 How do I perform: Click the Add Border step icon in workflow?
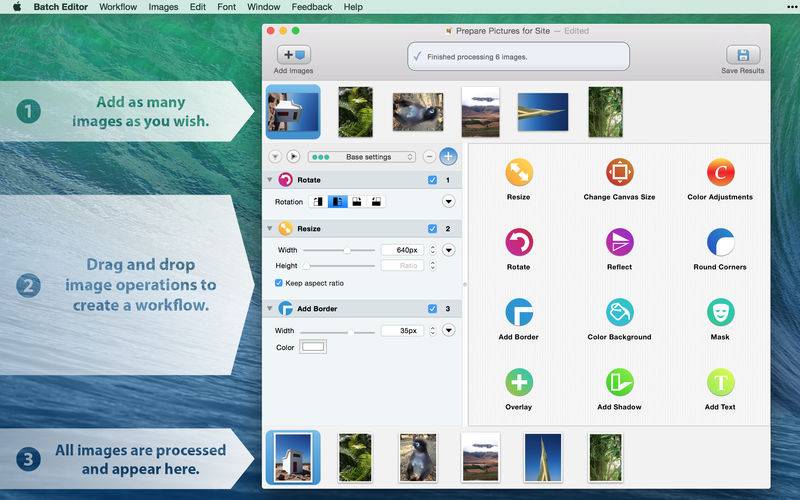pos(285,309)
